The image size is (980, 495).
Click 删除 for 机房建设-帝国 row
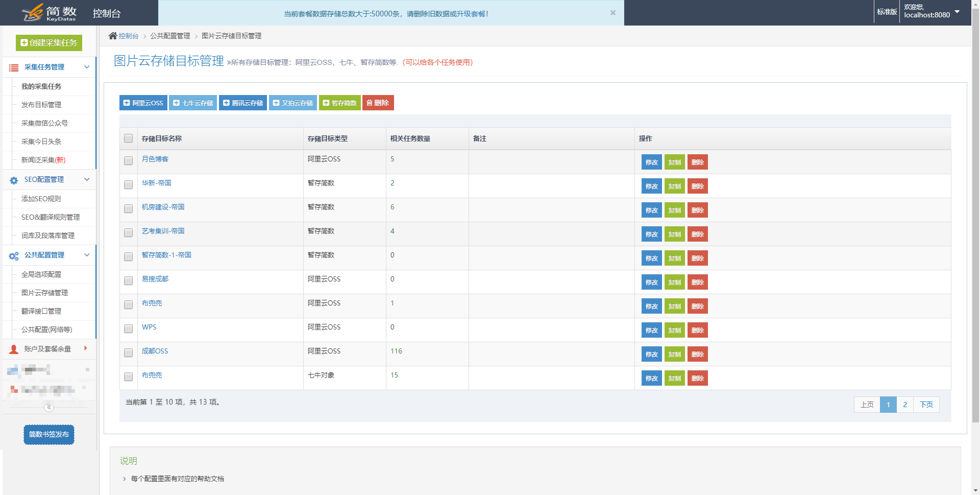(x=698, y=210)
